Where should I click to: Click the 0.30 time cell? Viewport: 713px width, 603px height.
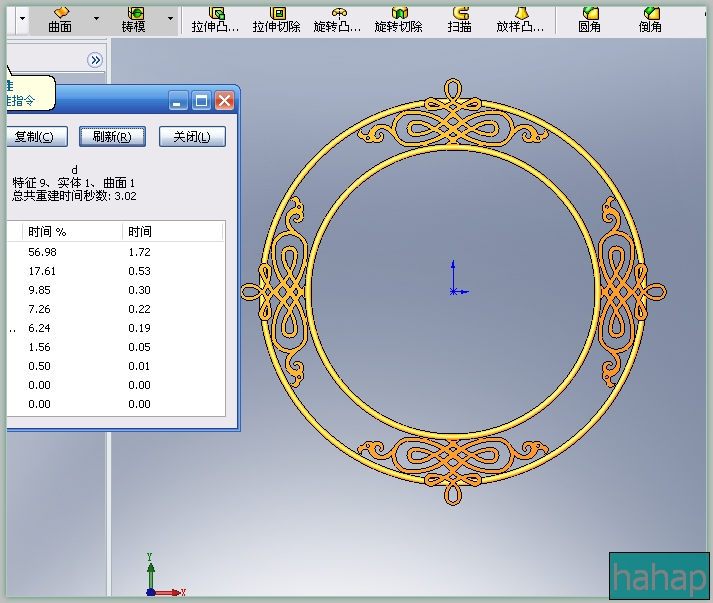pyautogui.click(x=139, y=290)
